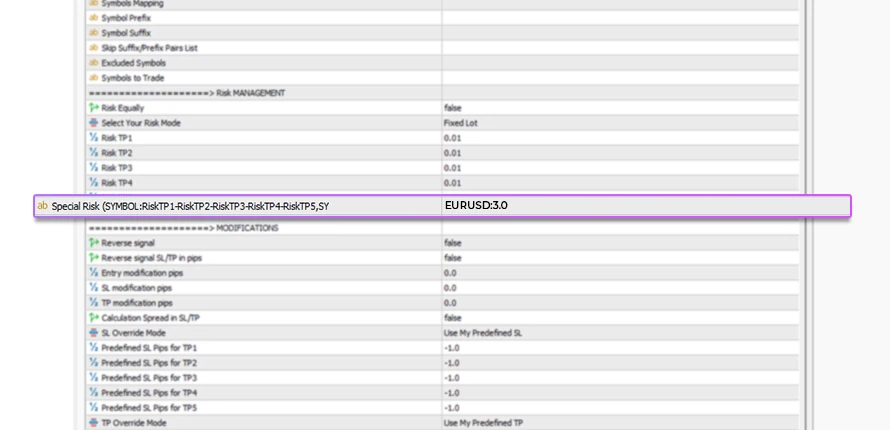Toggle Risk Equally false value

click(x=453, y=108)
